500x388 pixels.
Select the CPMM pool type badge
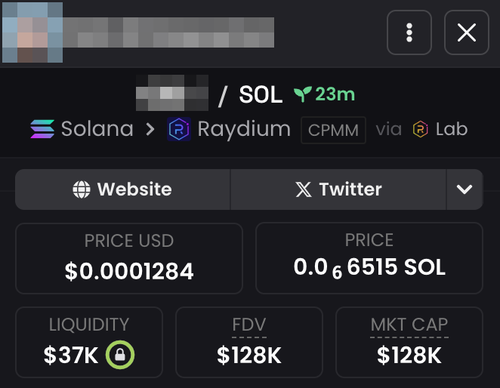pyautogui.click(x=333, y=130)
